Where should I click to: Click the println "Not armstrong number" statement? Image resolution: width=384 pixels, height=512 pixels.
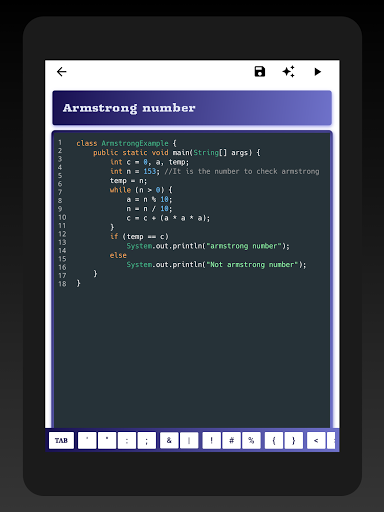pyautogui.click(x=216, y=265)
